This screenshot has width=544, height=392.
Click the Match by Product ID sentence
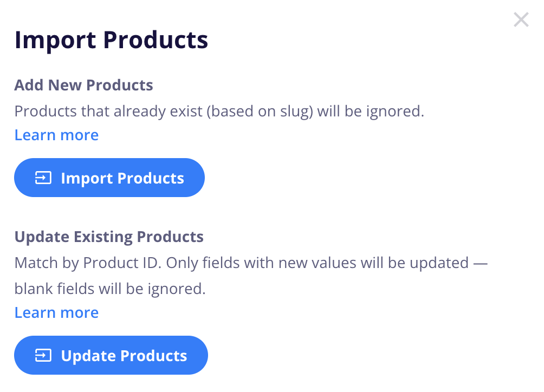click(88, 263)
